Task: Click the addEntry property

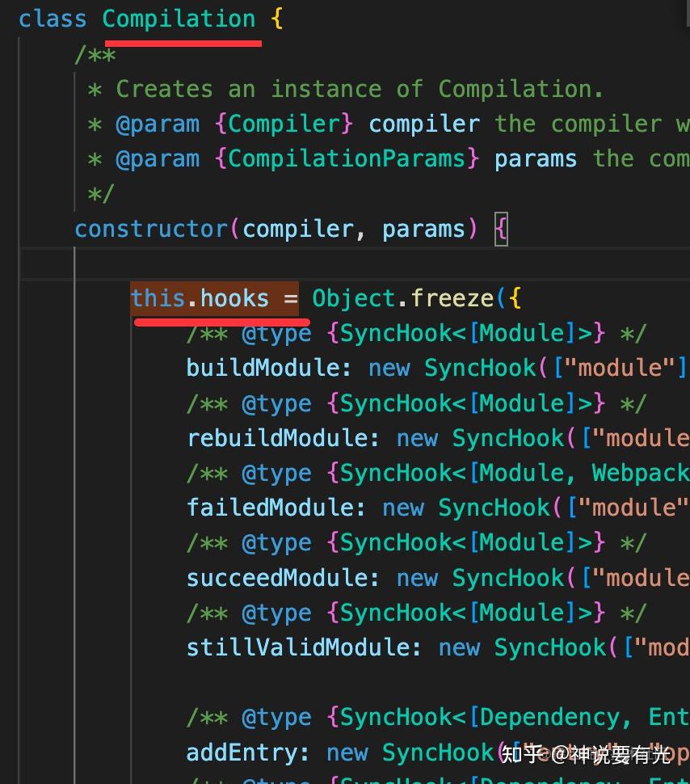Action: pos(242,752)
